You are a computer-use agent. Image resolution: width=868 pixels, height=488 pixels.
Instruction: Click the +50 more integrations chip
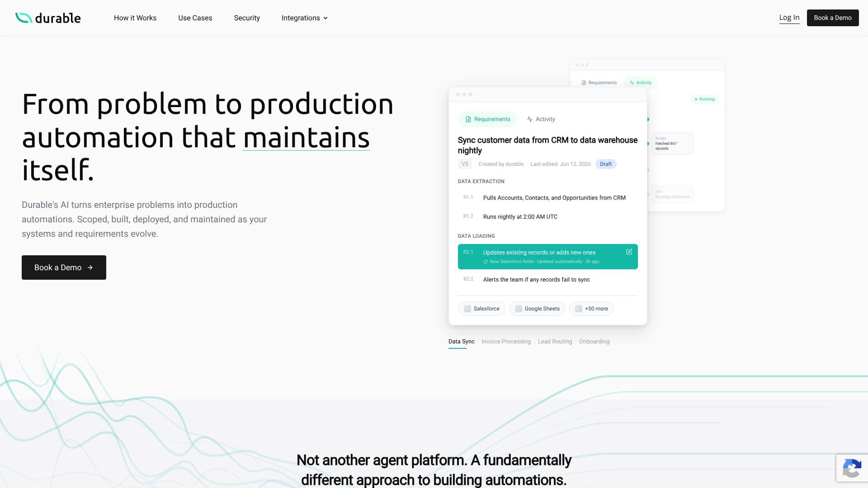click(x=591, y=309)
